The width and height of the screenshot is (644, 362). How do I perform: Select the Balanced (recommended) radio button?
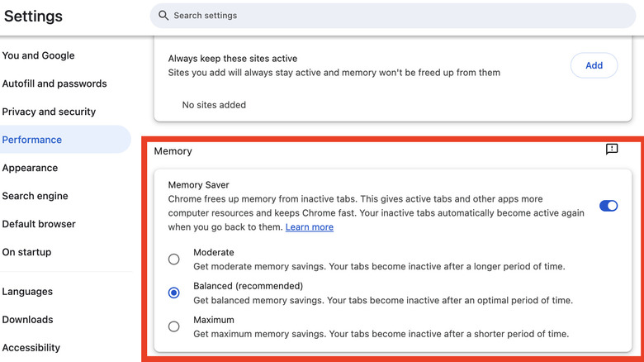(174, 293)
